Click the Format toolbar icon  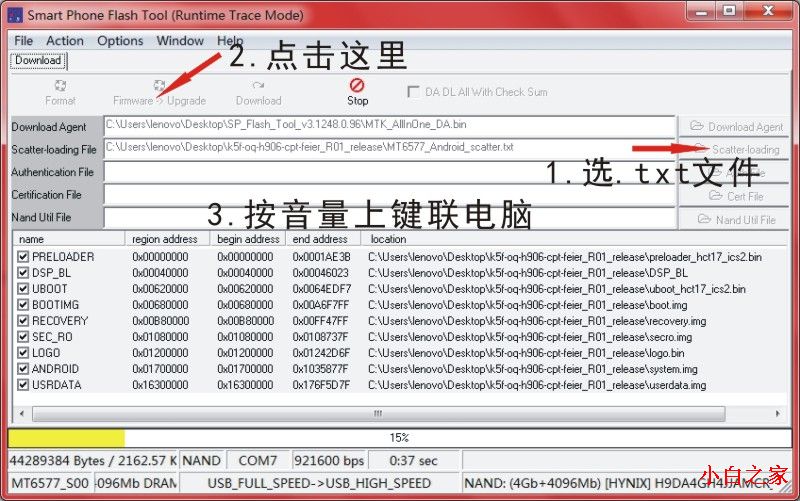click(x=60, y=85)
